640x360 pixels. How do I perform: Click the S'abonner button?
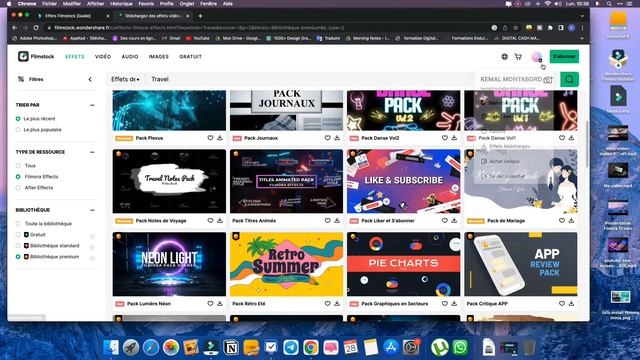(x=564, y=56)
